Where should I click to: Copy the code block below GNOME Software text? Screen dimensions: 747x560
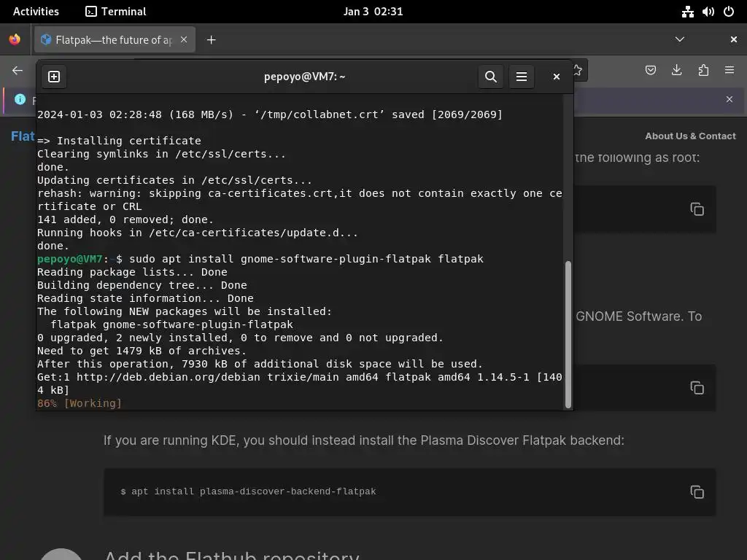click(x=697, y=388)
